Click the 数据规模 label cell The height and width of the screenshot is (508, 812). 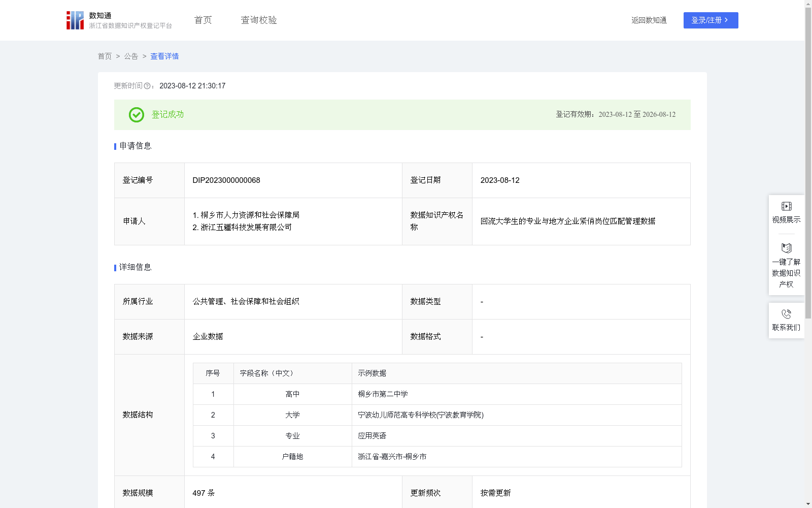point(149,492)
